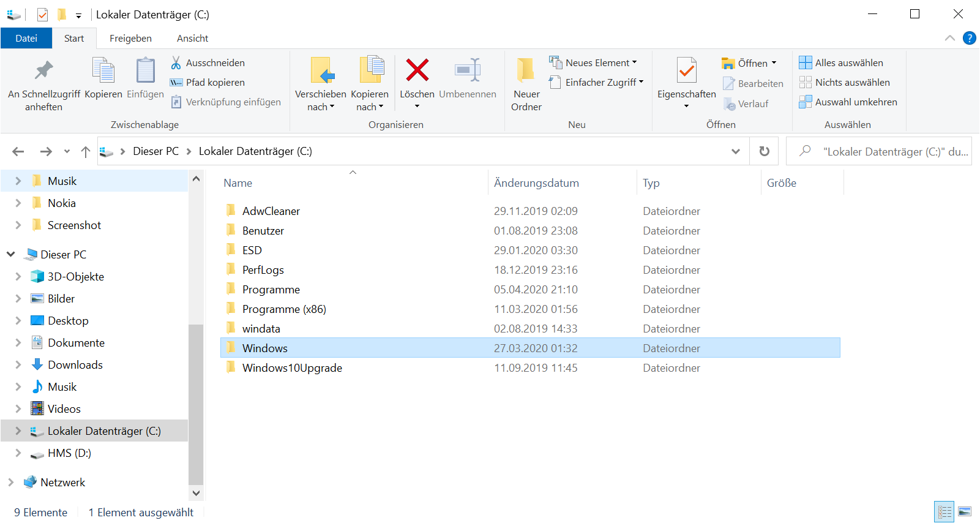
Task: Switch to the Freigeben tab
Action: (x=130, y=38)
